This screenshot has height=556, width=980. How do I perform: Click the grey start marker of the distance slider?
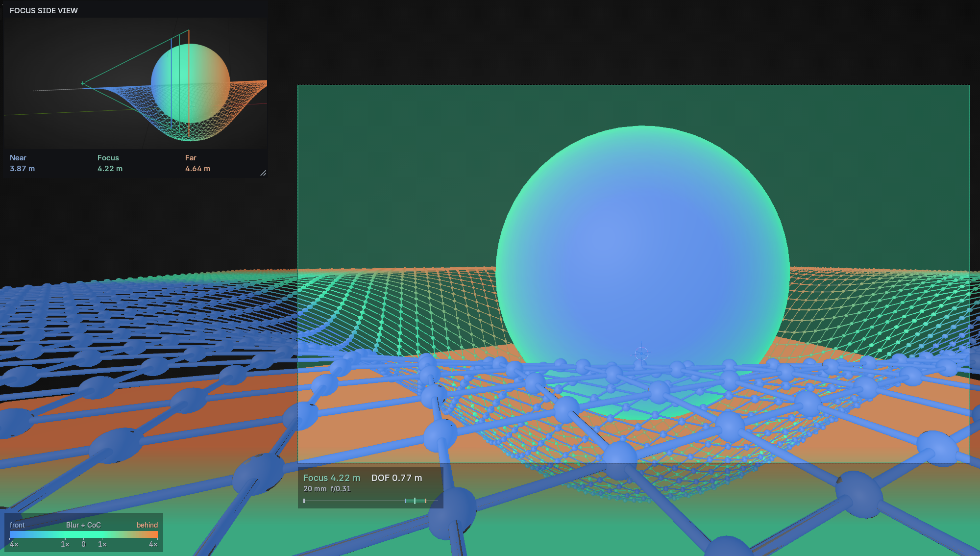pyautogui.click(x=304, y=501)
